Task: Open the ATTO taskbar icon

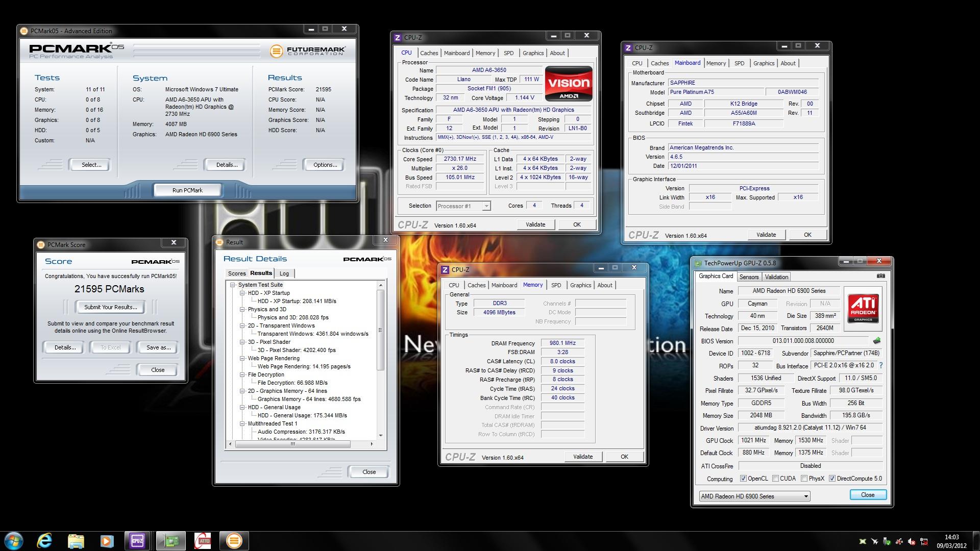Action: pos(203,540)
